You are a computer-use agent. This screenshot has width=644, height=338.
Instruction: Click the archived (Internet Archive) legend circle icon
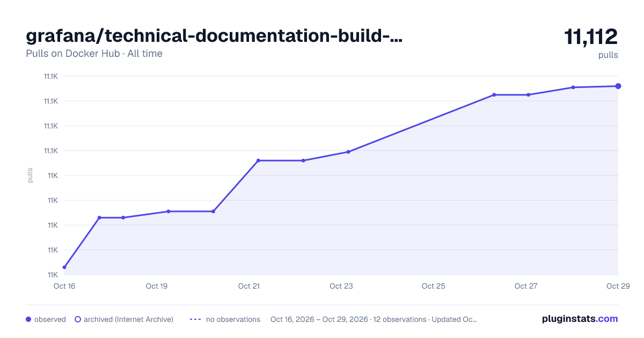pyautogui.click(x=78, y=319)
